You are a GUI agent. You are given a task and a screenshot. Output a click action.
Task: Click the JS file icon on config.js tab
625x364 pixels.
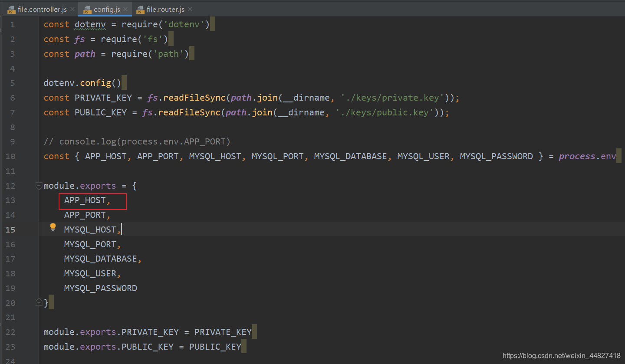pyautogui.click(x=87, y=9)
